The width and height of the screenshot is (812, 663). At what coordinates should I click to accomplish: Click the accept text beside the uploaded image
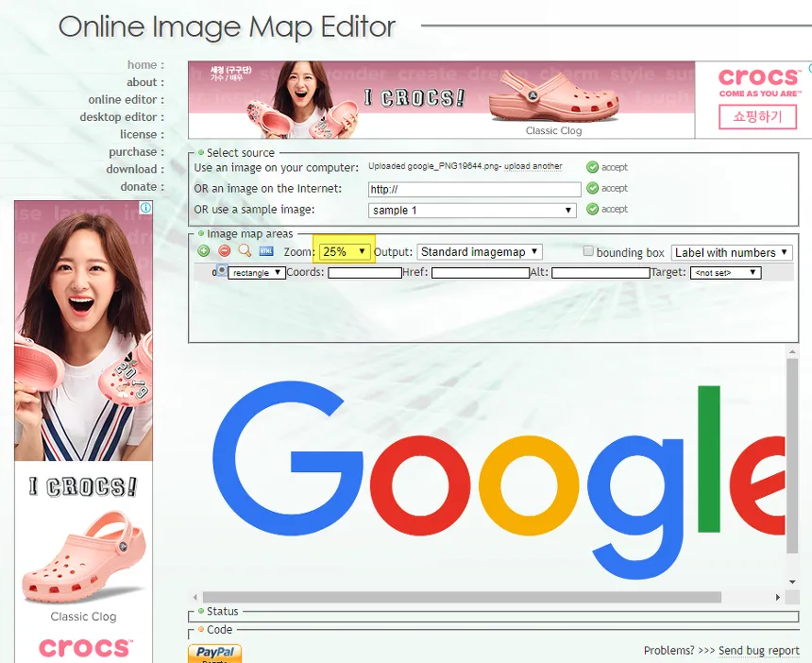tap(614, 167)
